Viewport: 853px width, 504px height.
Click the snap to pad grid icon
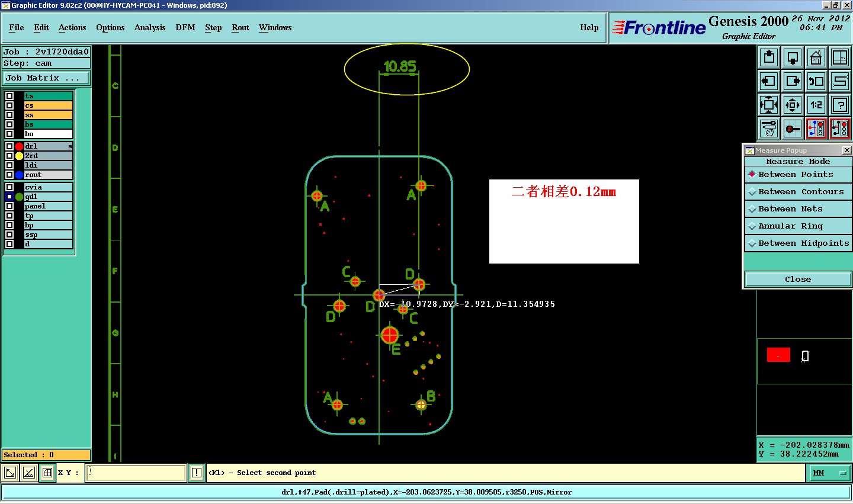pos(793,129)
